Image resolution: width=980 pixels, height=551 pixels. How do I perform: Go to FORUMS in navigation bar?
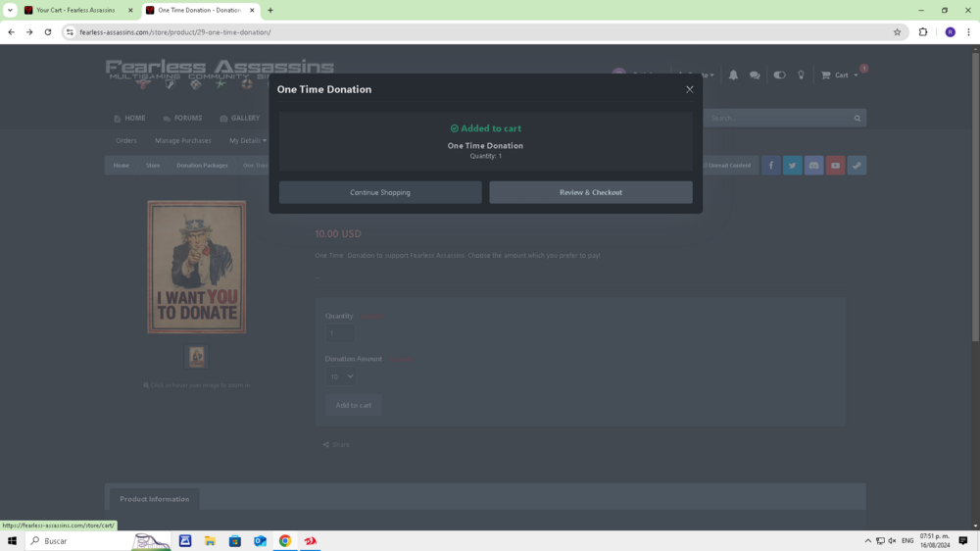(182, 119)
